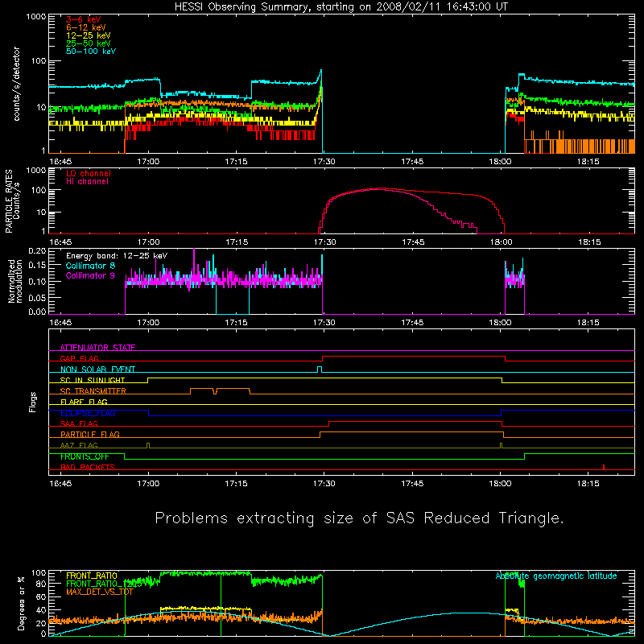Click the NON_SOLAR_EVENT flag label

pyautogui.click(x=97, y=369)
